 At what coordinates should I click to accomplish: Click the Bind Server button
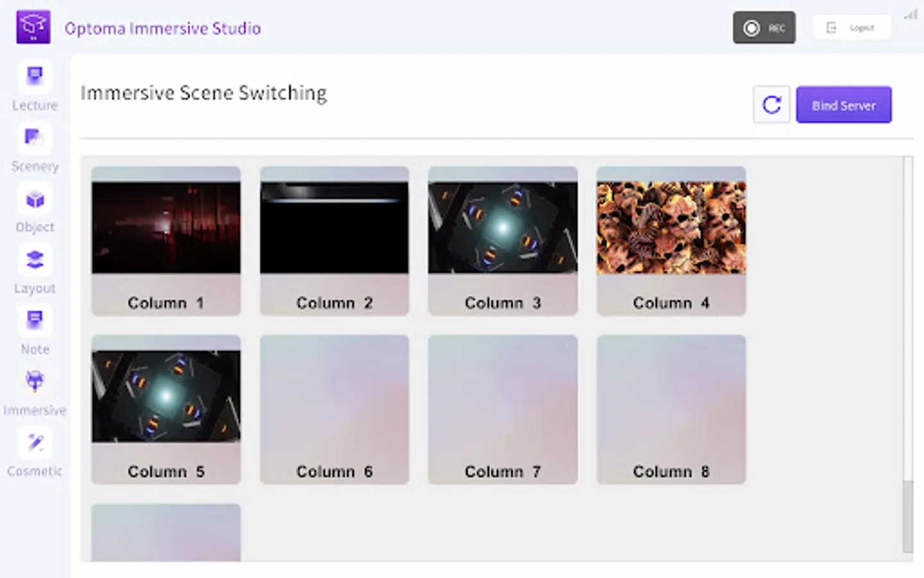(x=843, y=105)
